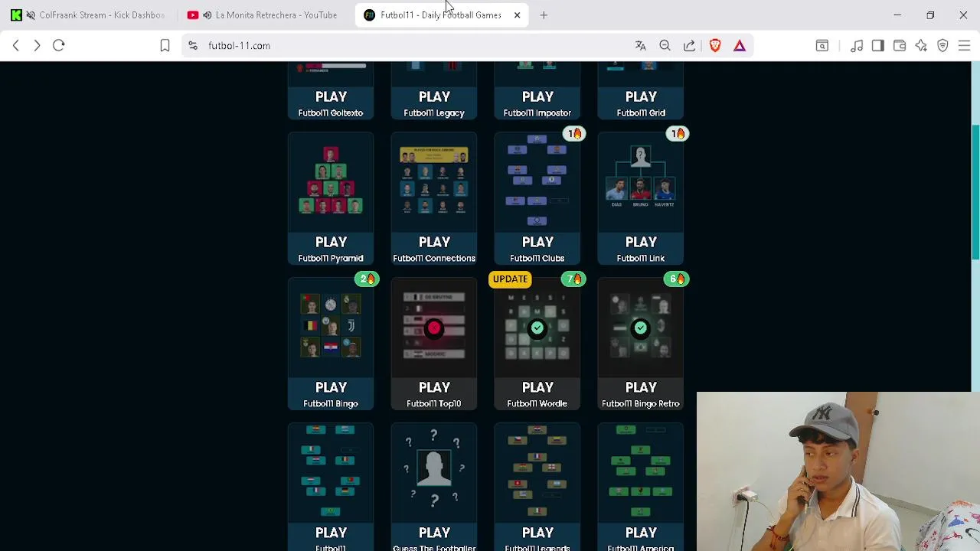Open the Brave Rewards triangle icon

[740, 46]
